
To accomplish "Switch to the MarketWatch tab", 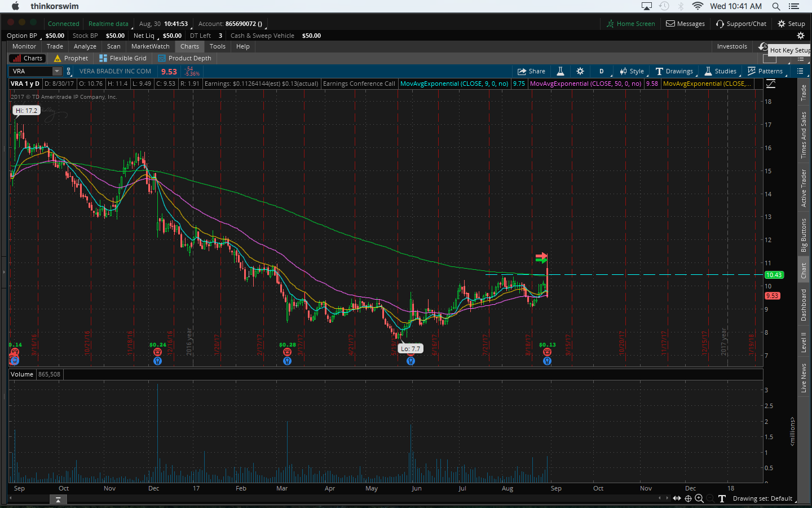I will pos(150,46).
